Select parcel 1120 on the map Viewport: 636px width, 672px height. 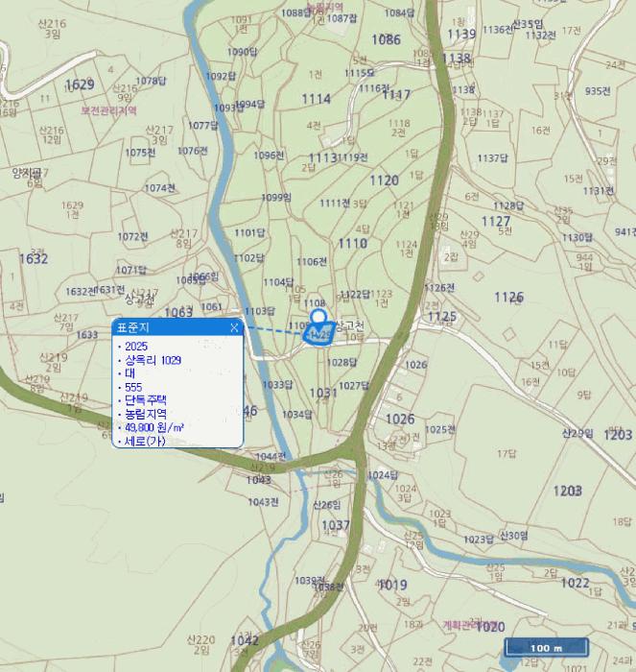(x=384, y=180)
